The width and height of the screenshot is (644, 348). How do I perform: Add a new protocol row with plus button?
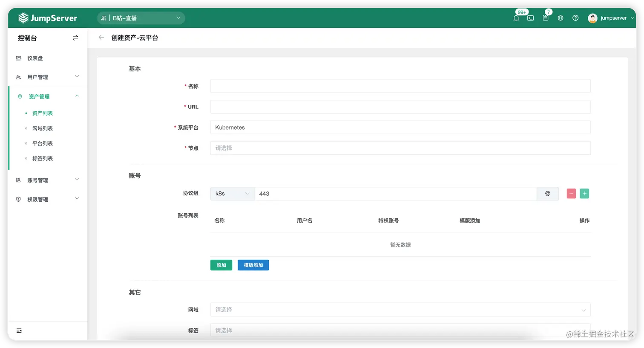pos(584,193)
